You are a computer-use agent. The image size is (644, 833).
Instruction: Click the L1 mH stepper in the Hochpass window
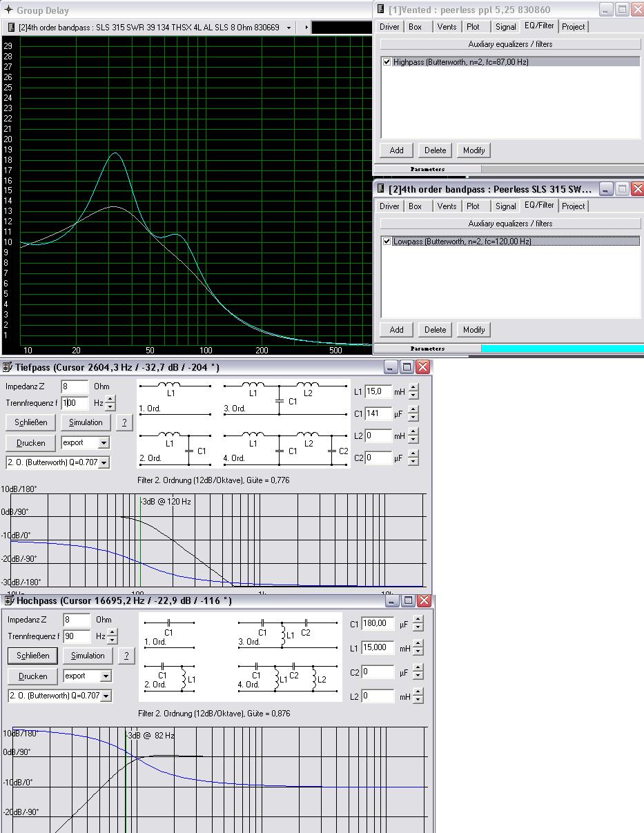pyautogui.click(x=418, y=648)
